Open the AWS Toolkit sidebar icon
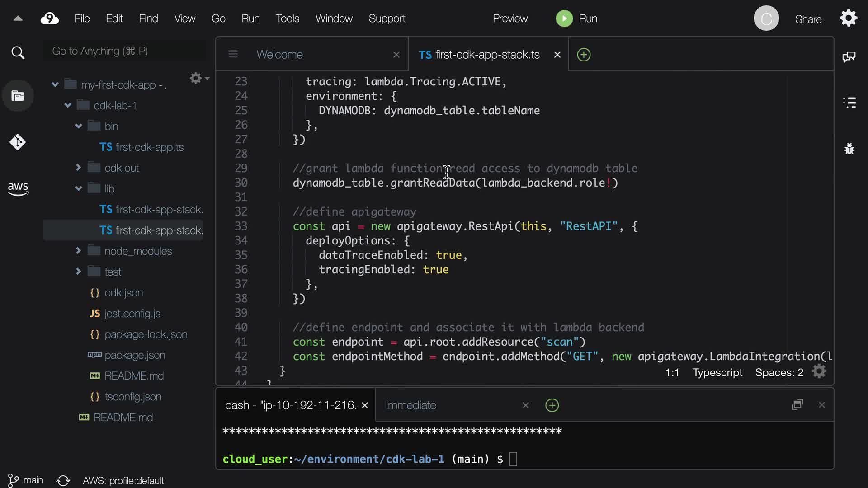This screenshot has width=868, height=488. coord(18,188)
